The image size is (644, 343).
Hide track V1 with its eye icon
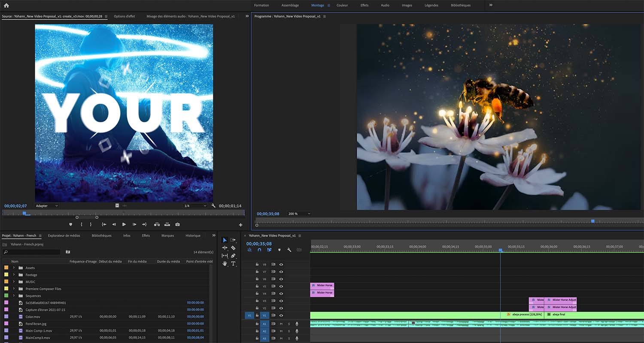[x=281, y=315]
